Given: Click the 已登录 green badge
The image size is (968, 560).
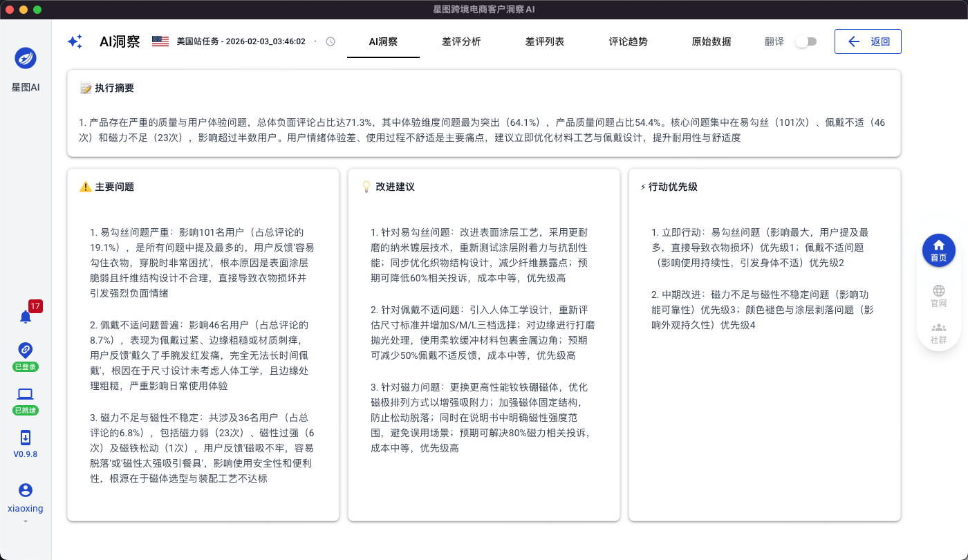Looking at the screenshot, I should 26,367.
